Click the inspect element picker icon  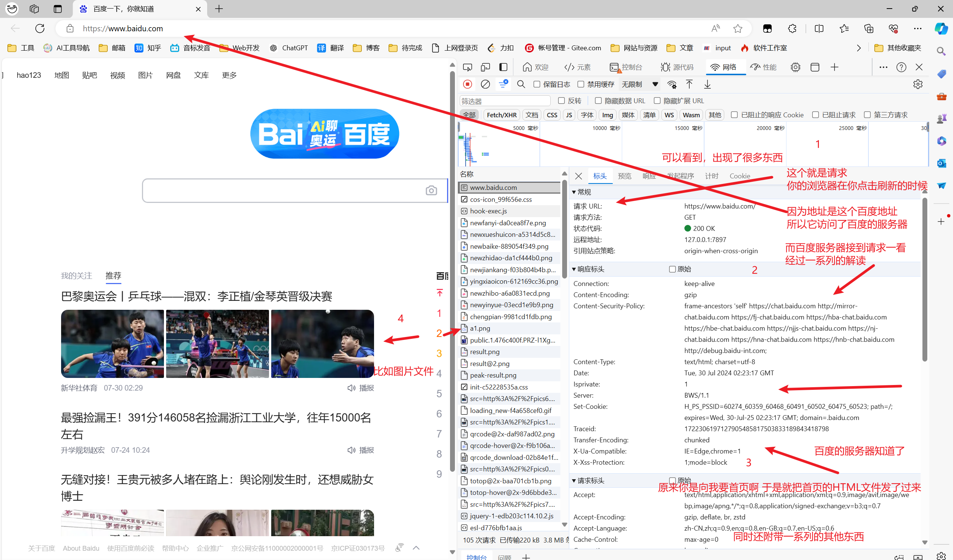tap(468, 67)
